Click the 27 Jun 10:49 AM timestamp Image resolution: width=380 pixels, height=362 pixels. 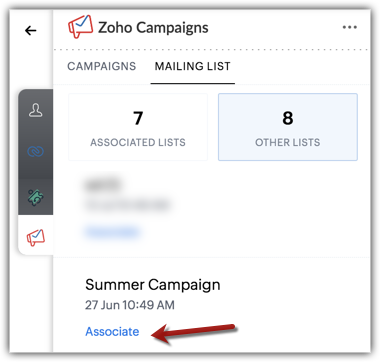[130, 305]
